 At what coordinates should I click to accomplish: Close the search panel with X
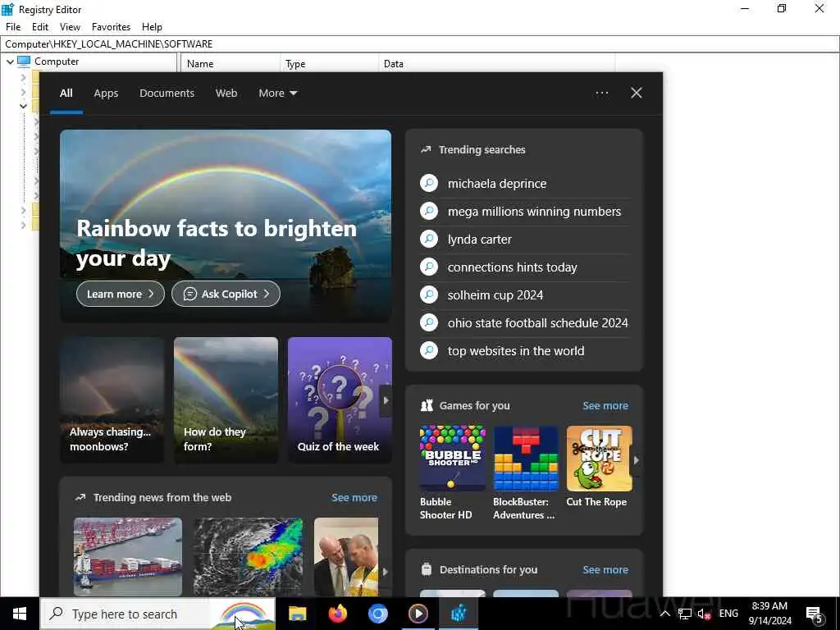pos(636,94)
